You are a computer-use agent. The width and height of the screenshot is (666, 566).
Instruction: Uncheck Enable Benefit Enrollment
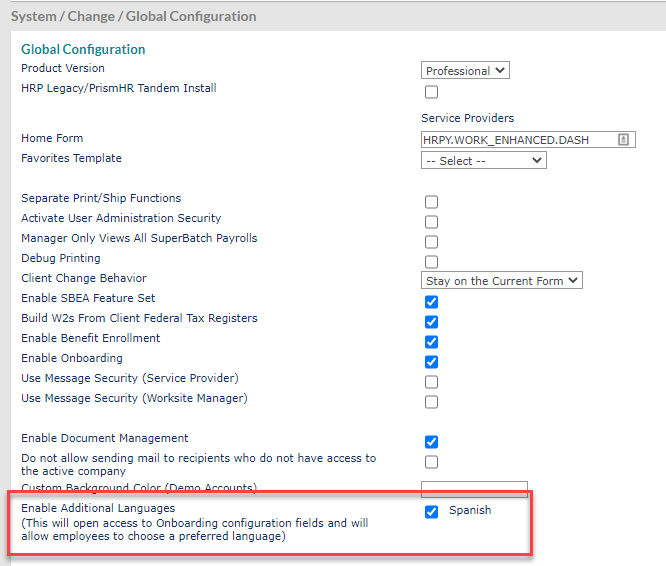click(x=431, y=342)
